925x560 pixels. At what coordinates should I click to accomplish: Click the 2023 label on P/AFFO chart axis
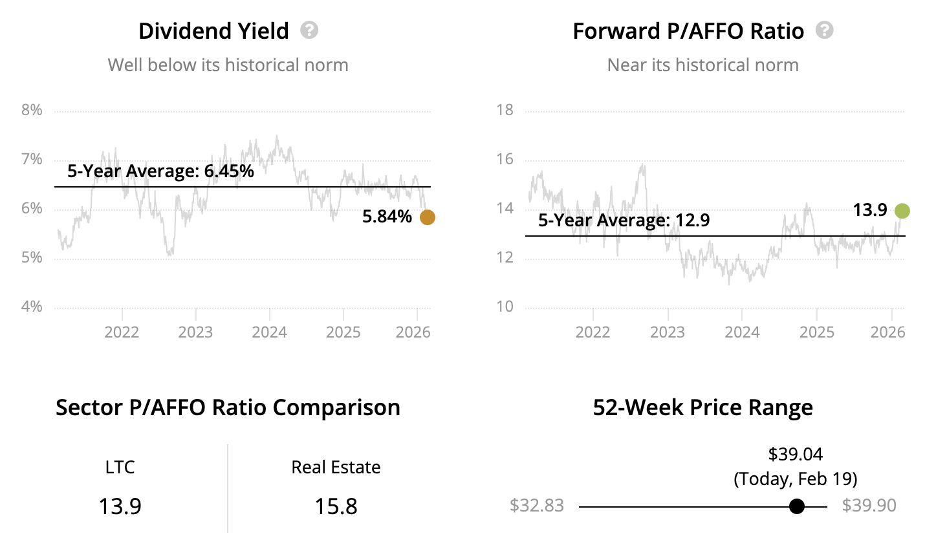click(667, 332)
